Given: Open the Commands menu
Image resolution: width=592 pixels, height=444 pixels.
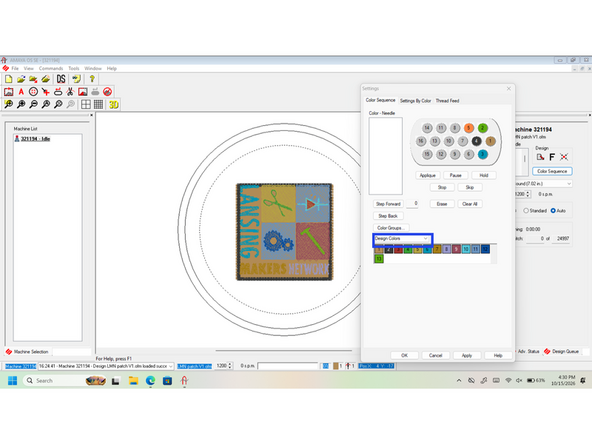Looking at the screenshot, I should (51, 68).
